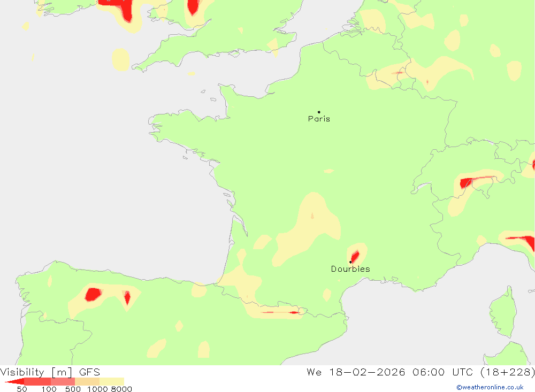The image size is (535, 392).
Task: Click the forecast date We 18-02-2026
Action: coord(356,372)
